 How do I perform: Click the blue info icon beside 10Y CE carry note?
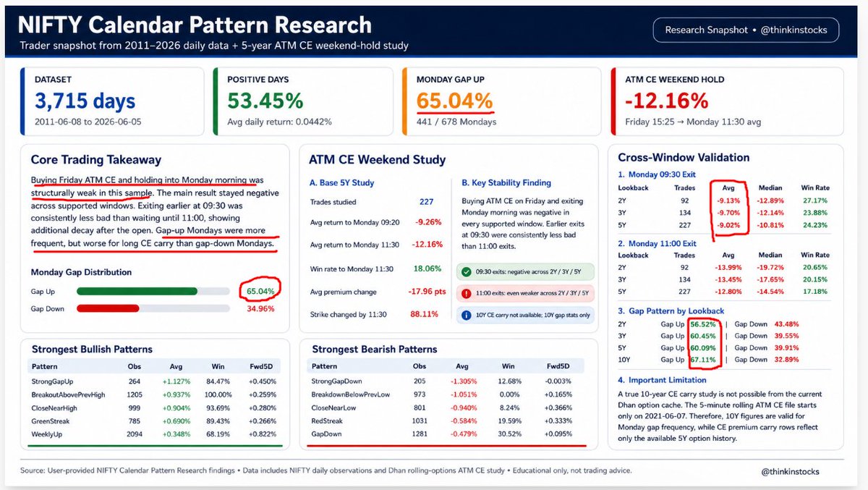point(467,315)
